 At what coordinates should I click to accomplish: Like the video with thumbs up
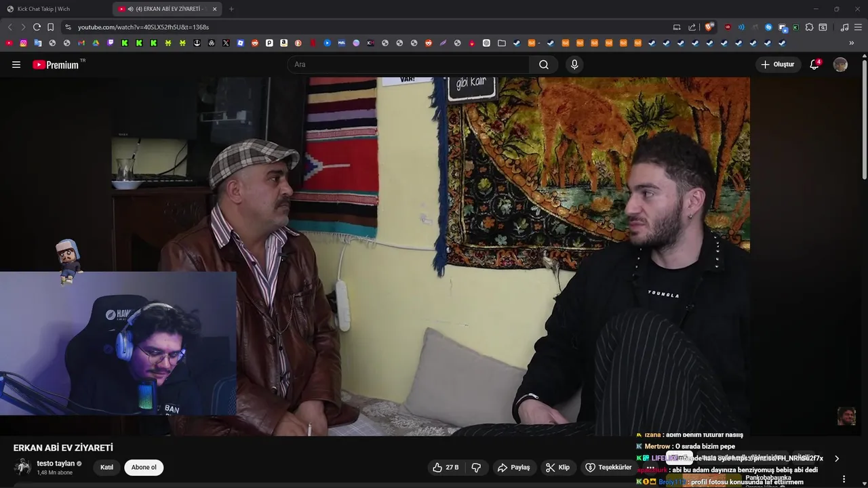click(x=446, y=468)
